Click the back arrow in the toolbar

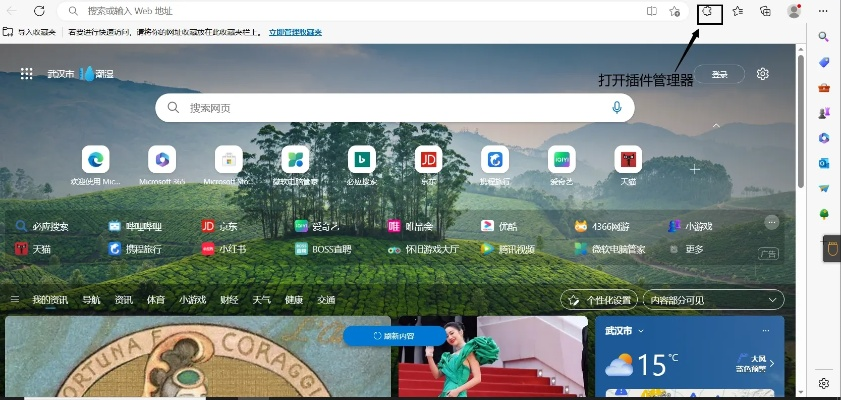coord(11,11)
